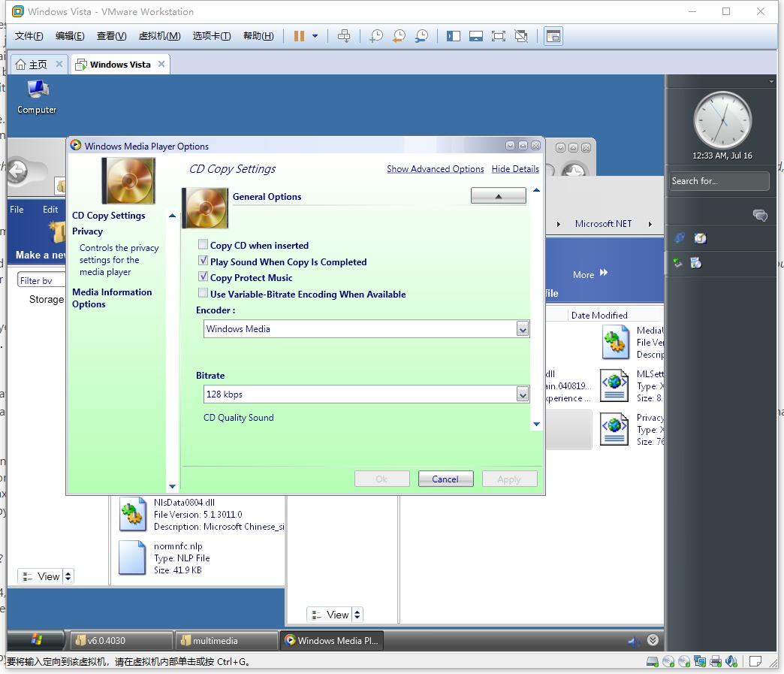Click the Cancel button
Image resolution: width=784 pixels, height=674 pixels.
(x=445, y=479)
